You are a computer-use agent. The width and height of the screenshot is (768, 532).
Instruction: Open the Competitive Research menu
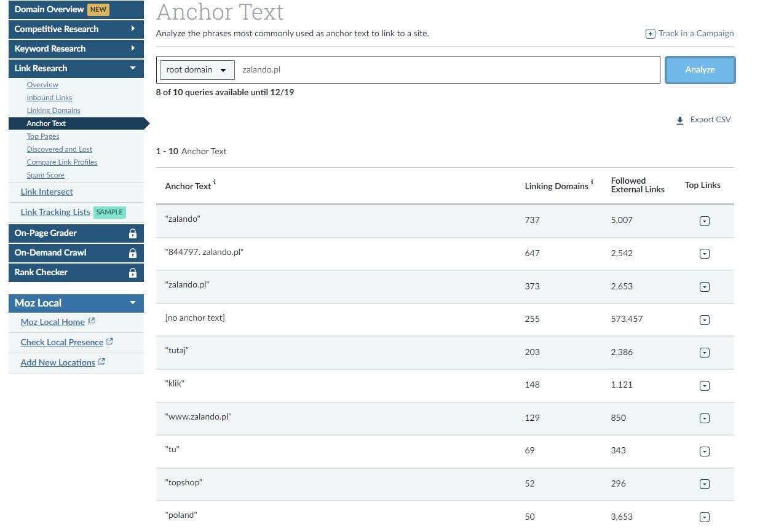(x=76, y=29)
